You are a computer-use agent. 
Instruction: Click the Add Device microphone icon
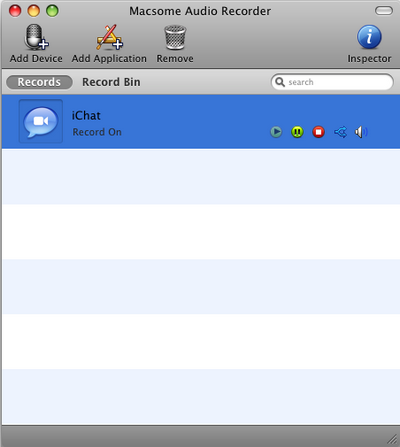(36, 37)
